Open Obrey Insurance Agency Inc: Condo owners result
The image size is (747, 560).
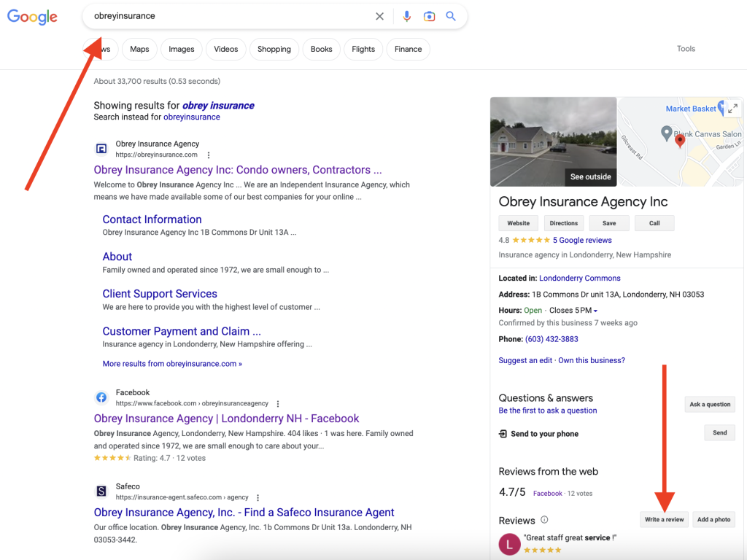coord(238,170)
